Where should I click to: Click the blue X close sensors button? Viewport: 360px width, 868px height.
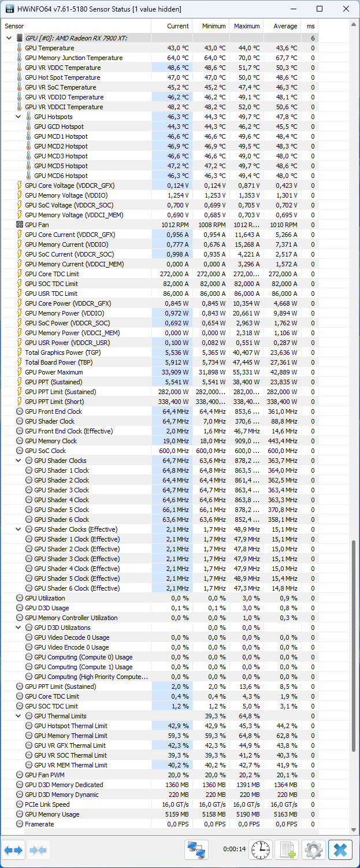point(340,850)
